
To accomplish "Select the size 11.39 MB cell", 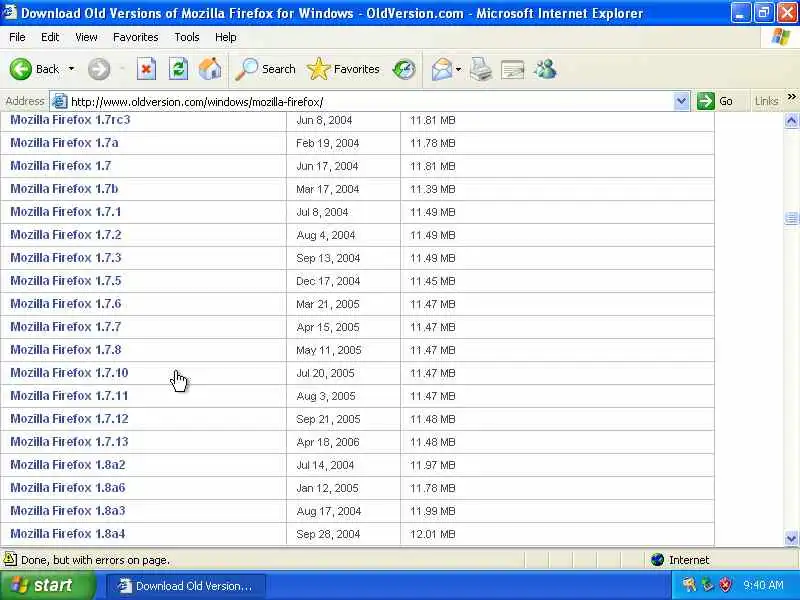I will [433, 189].
